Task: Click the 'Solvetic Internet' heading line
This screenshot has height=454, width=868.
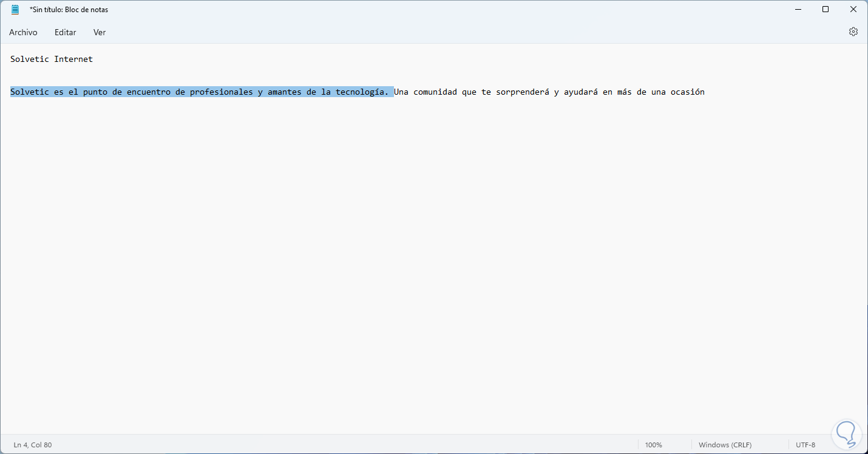Action: point(52,59)
